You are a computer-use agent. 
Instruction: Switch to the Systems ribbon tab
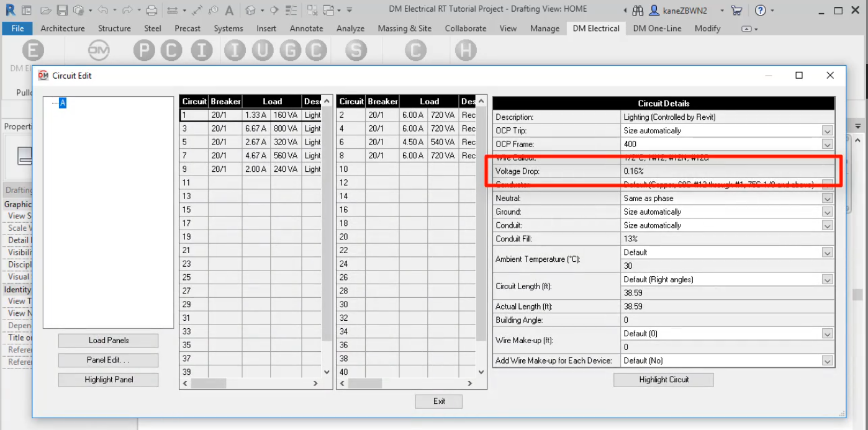pos(228,29)
